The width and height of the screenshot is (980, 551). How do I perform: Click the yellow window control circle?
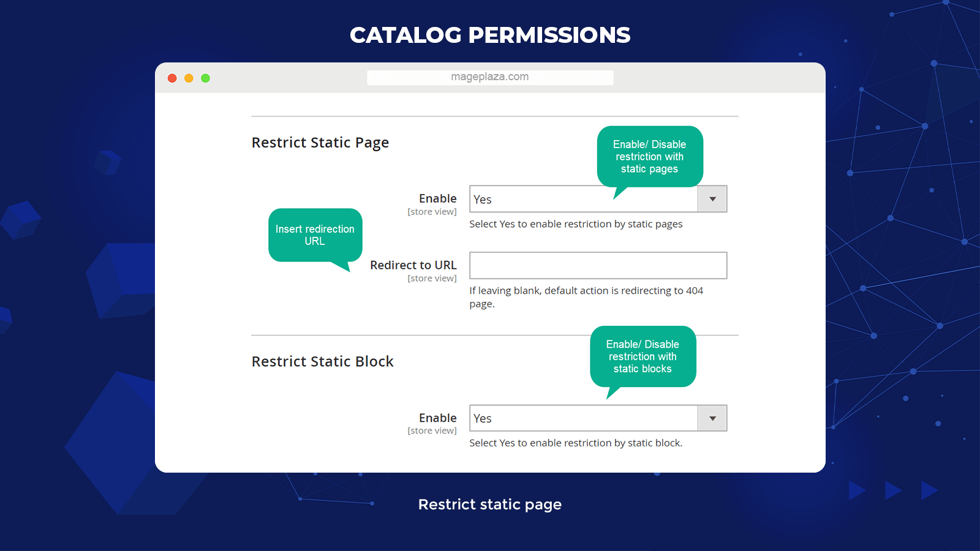coord(189,78)
